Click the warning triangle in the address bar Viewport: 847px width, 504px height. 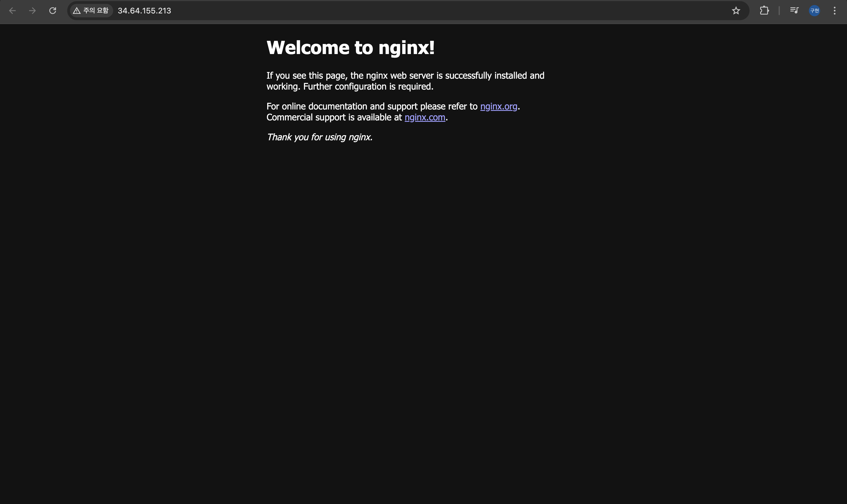(x=77, y=11)
